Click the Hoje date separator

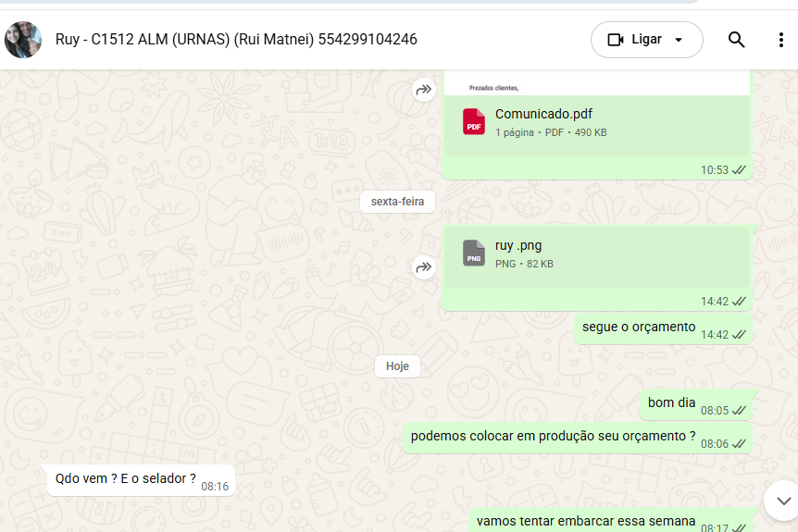pyautogui.click(x=397, y=366)
